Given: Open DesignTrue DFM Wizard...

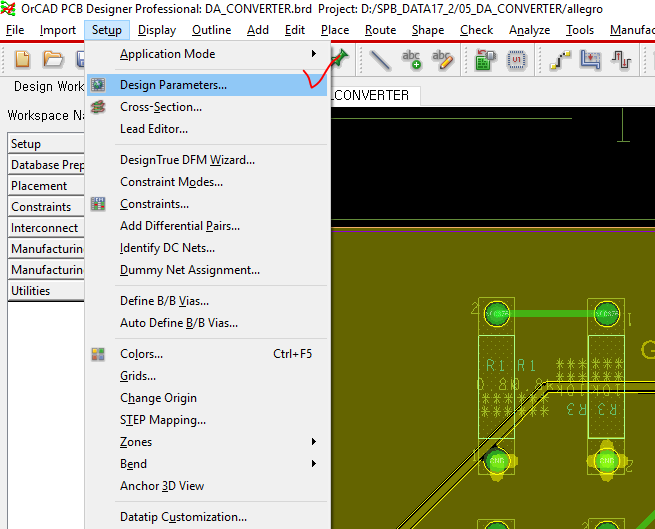Looking at the screenshot, I should point(207,160).
